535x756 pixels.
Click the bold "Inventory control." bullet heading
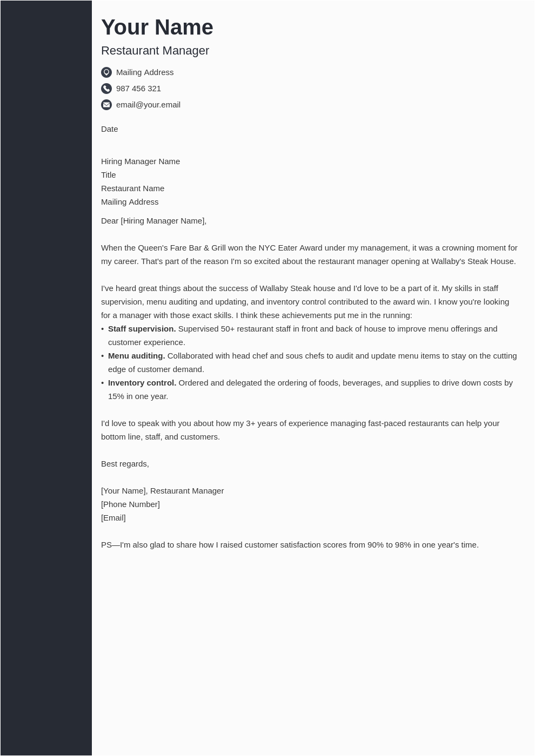142,383
